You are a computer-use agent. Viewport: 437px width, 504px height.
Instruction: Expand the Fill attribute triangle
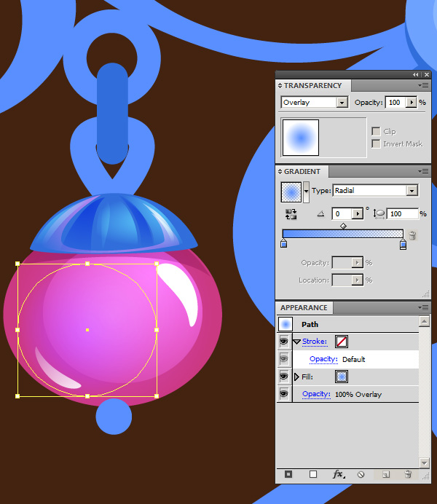tap(296, 377)
